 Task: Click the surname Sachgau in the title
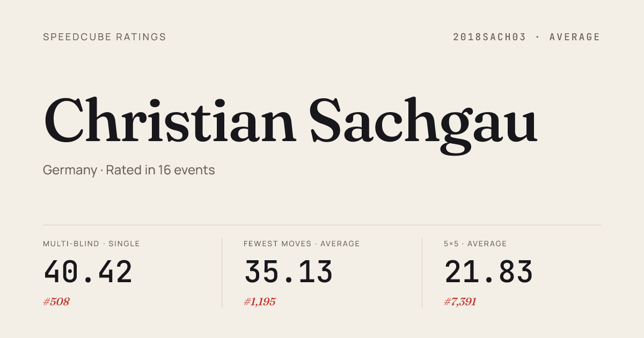423,122
